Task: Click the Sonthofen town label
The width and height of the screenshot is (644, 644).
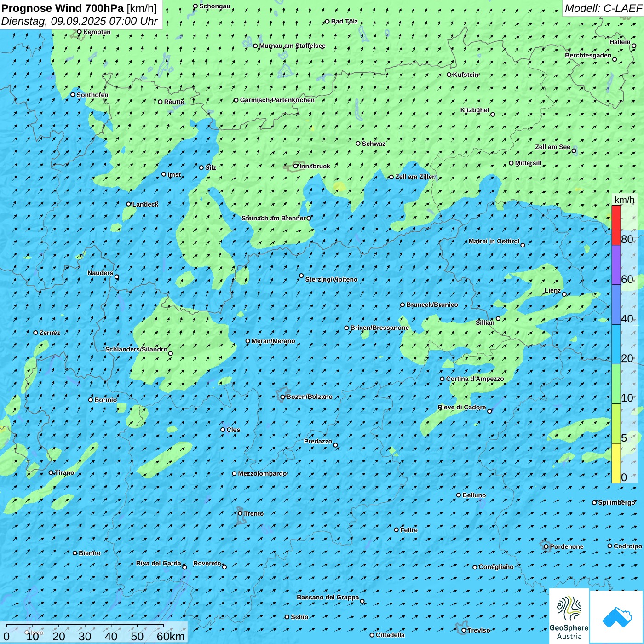Action: coord(92,95)
